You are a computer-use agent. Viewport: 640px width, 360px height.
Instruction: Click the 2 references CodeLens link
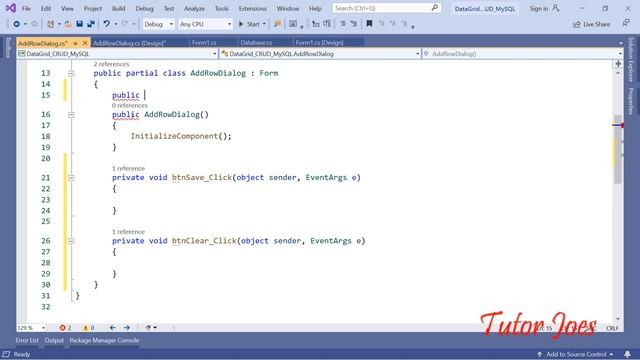coord(111,64)
